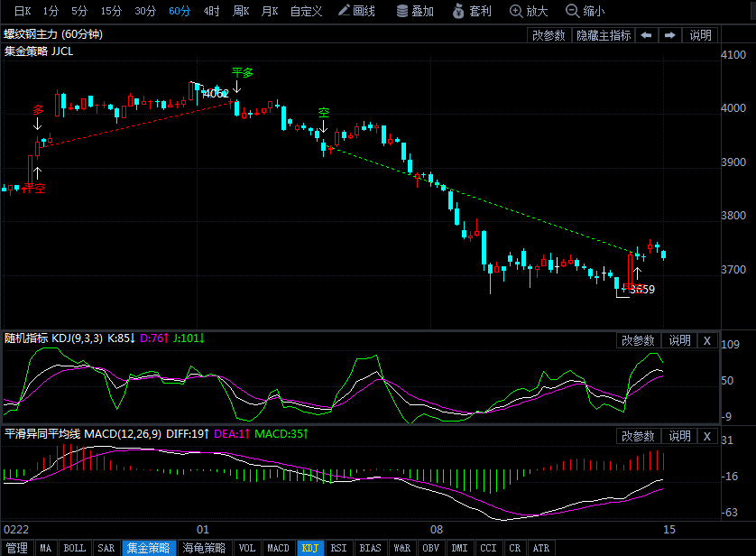The image size is (756, 556).
Task: Select the MACD tab in bottom bar
Action: pyautogui.click(x=278, y=548)
